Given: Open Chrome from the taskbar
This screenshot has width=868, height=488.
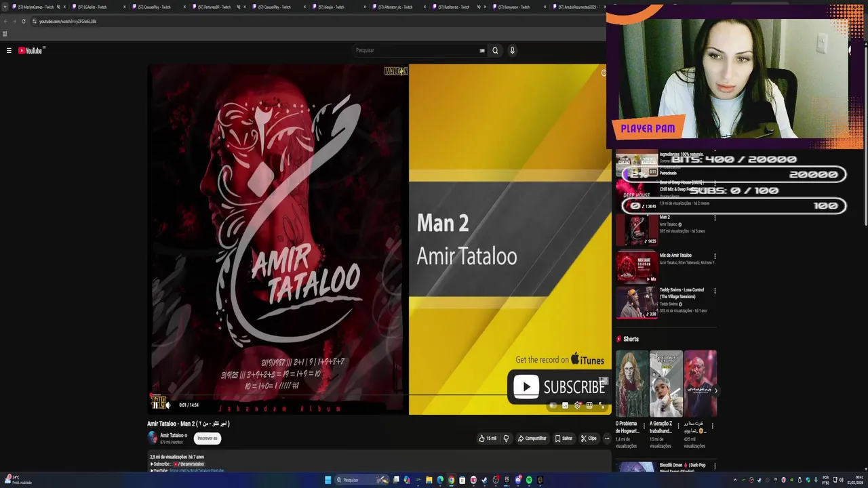Looking at the screenshot, I should 452,480.
